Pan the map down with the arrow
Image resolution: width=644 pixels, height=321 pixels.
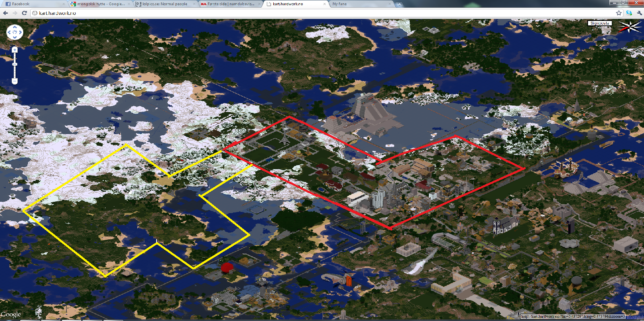click(x=15, y=37)
